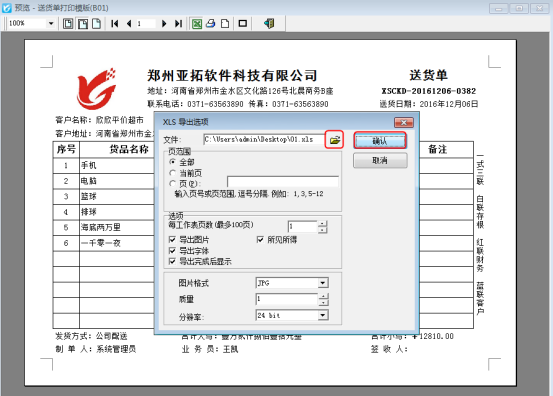Toggle the 导出完成后显示 checkbox
The width and height of the screenshot is (553, 396).
(x=172, y=261)
